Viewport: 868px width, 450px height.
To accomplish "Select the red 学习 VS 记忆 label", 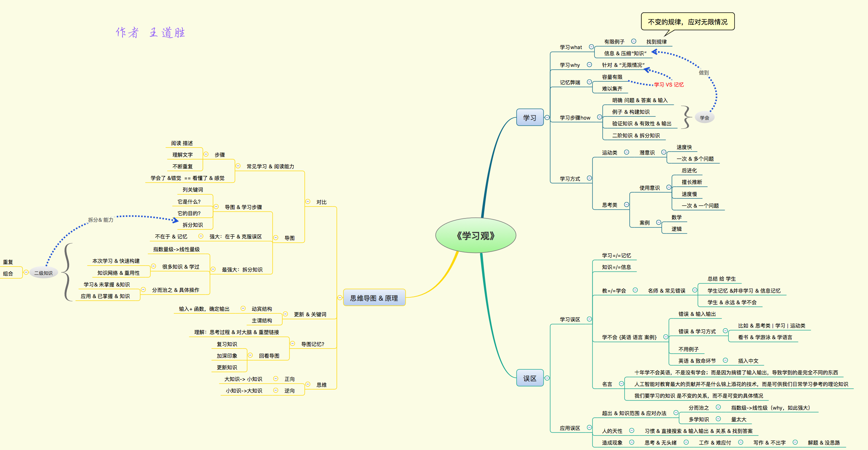I will (x=669, y=85).
